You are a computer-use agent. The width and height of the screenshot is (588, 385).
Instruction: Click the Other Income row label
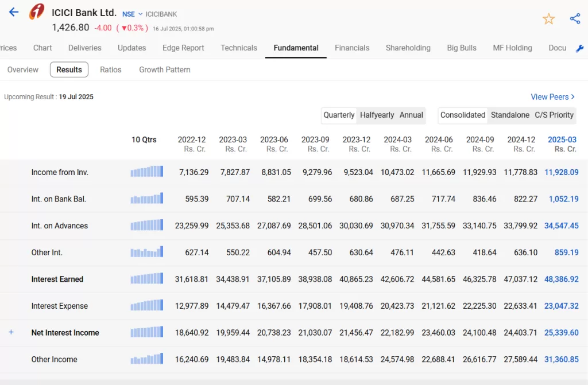(x=55, y=360)
